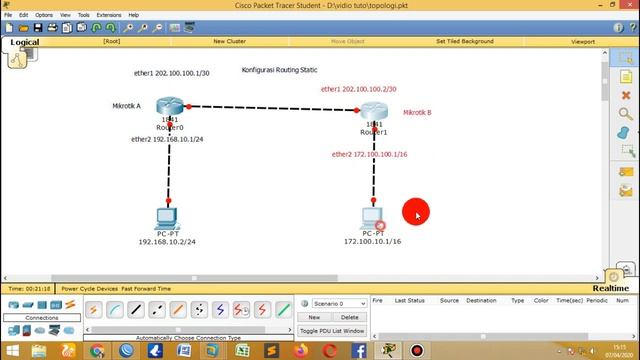Select the Resize Shape tool
This screenshot has height=360, width=640.
[x=628, y=151]
